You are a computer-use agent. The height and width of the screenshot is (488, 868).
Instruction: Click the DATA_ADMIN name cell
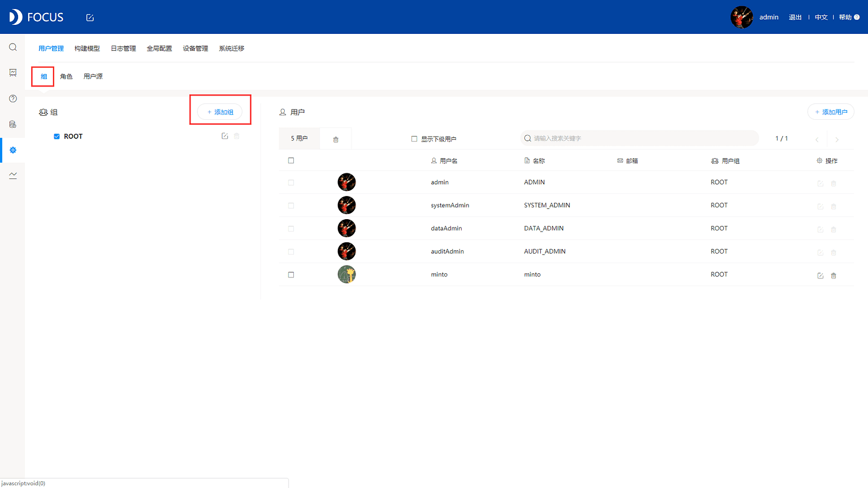(544, 229)
